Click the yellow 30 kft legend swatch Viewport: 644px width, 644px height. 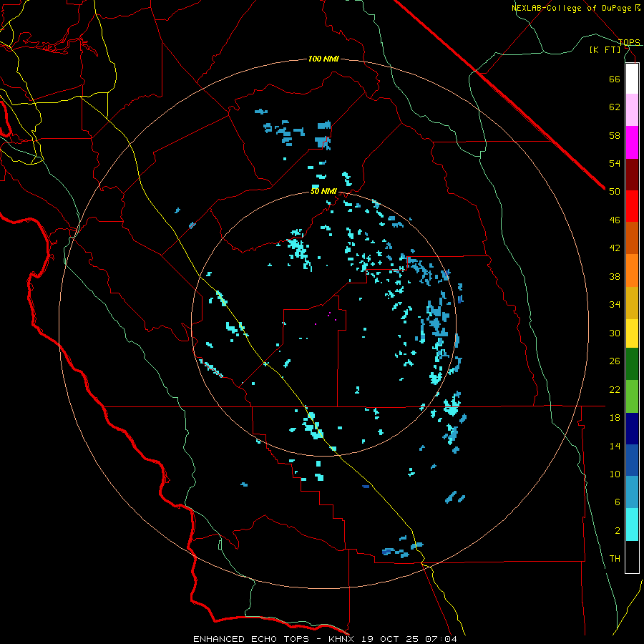coord(632,333)
